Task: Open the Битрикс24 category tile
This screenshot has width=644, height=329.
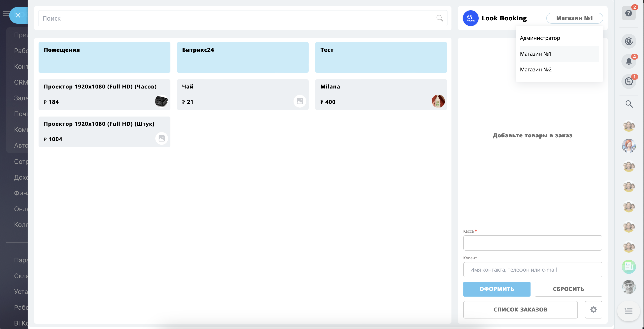Action: click(x=242, y=57)
